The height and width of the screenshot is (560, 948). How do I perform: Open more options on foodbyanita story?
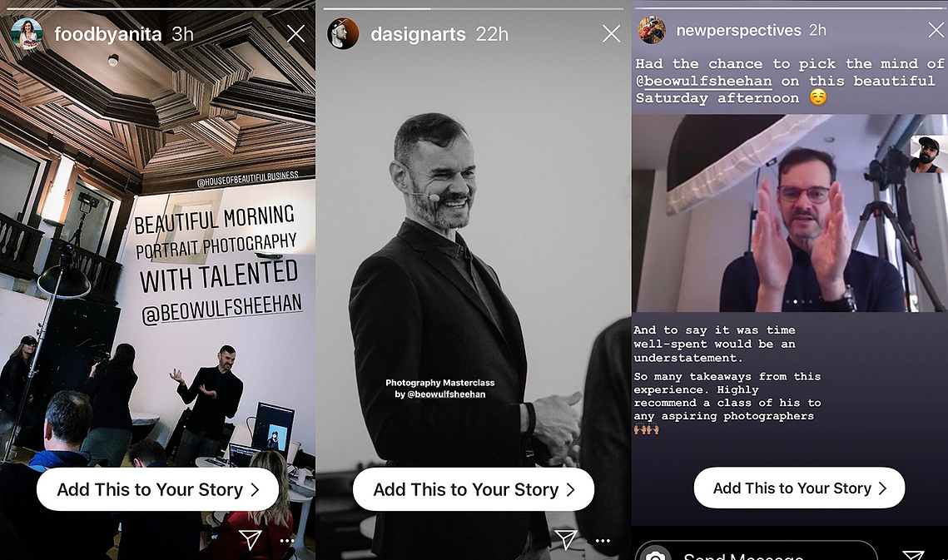click(x=288, y=541)
